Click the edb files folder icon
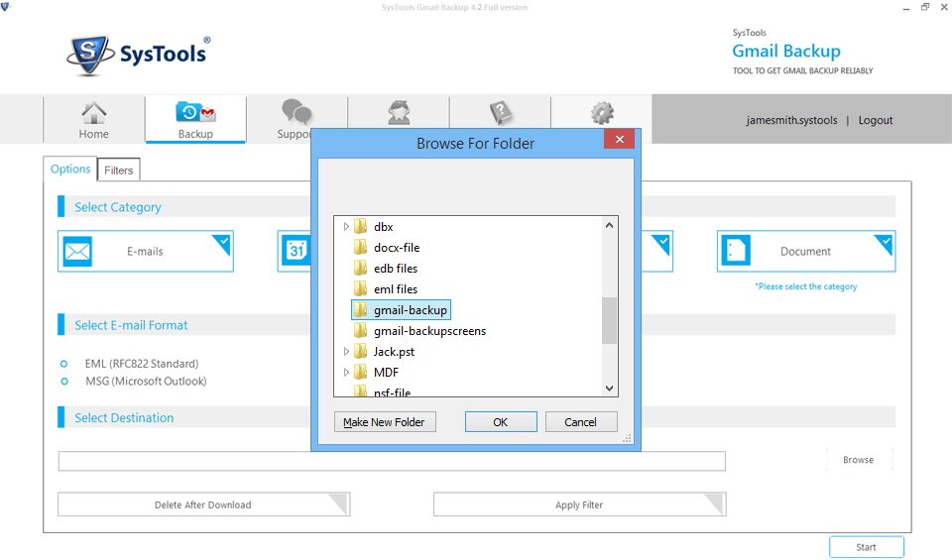The image size is (952, 560). (x=361, y=269)
